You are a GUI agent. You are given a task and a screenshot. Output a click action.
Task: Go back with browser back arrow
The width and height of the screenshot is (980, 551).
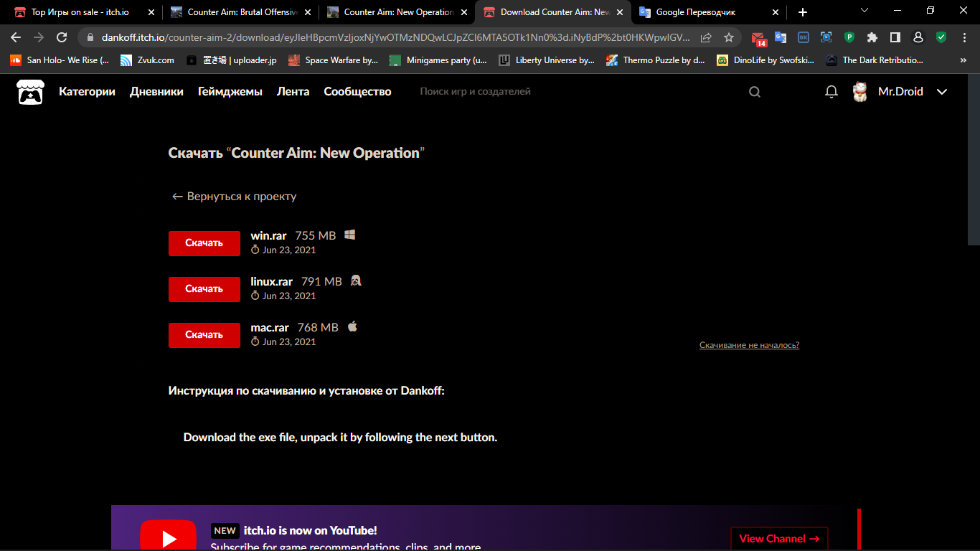(16, 37)
